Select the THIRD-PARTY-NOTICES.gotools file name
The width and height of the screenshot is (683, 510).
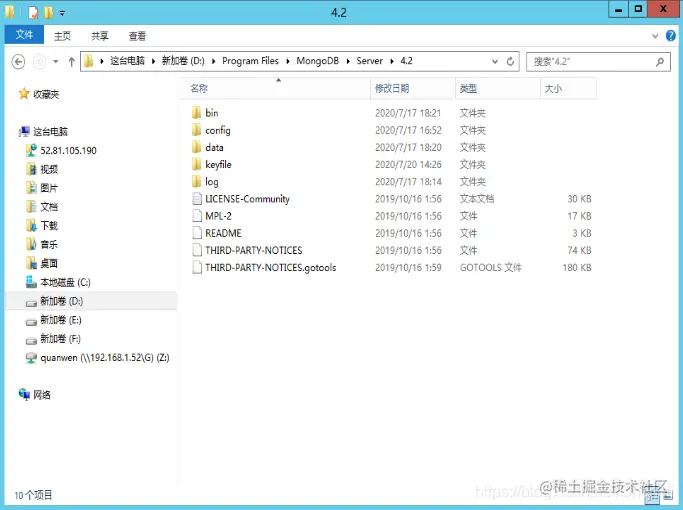[x=270, y=267]
